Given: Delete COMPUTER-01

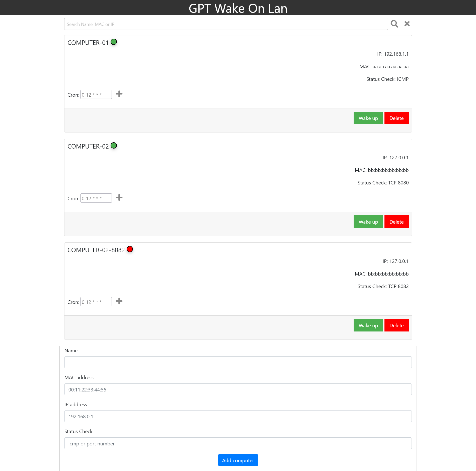Looking at the screenshot, I should pos(396,118).
